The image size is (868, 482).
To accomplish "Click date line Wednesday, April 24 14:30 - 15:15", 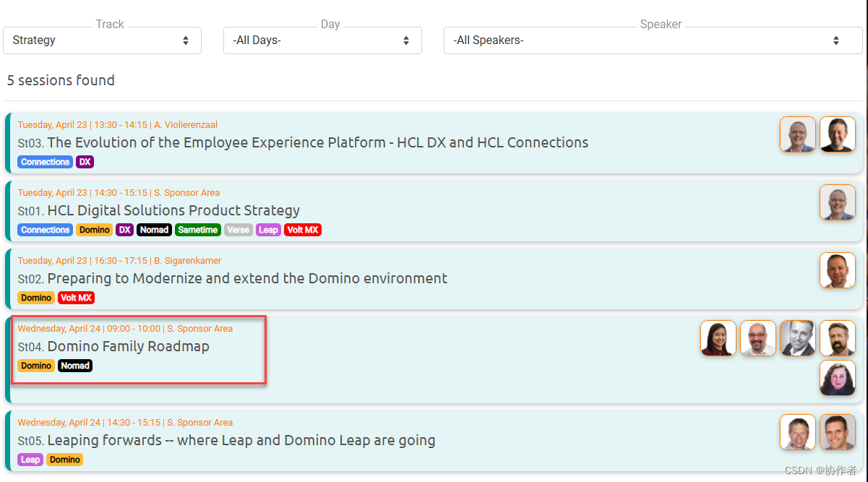I will click(125, 423).
